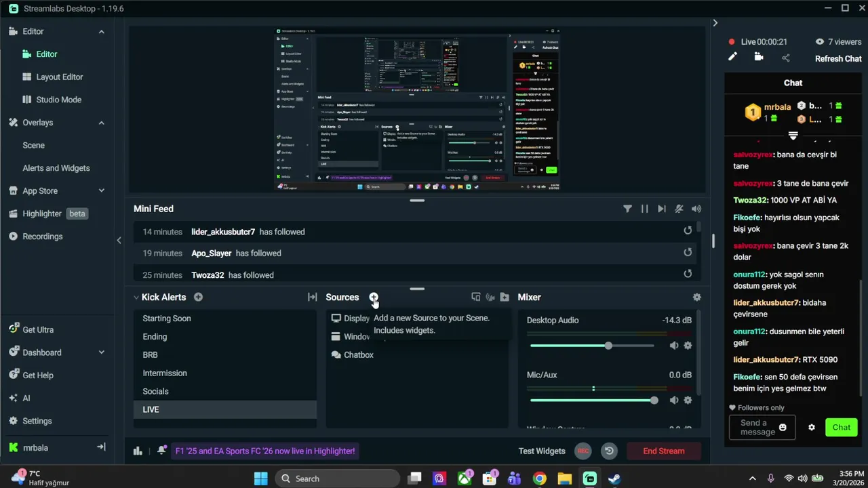Repeat the Apo_Slayer follow alert
This screenshot has height=488, width=868.
coord(688,252)
